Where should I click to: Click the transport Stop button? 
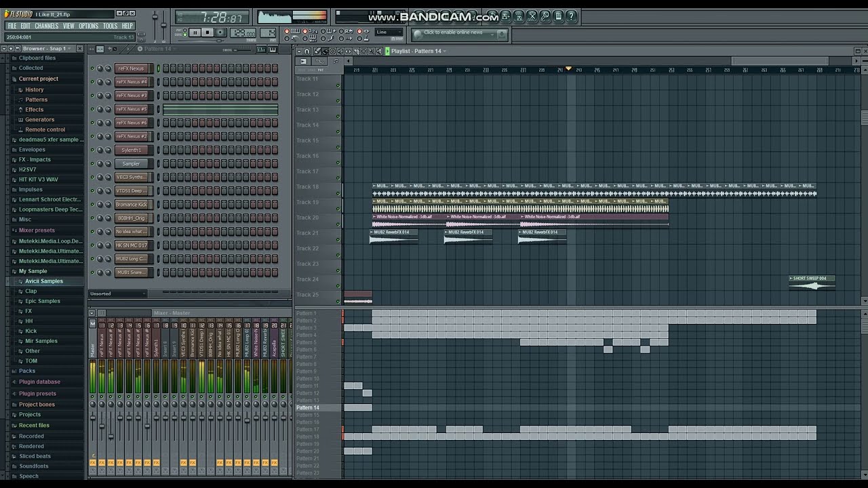pos(208,33)
